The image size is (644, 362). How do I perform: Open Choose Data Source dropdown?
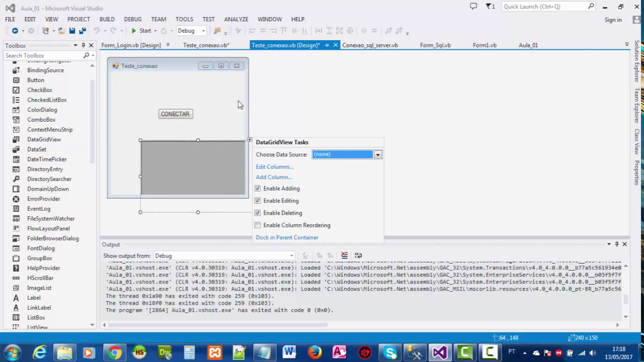click(377, 154)
